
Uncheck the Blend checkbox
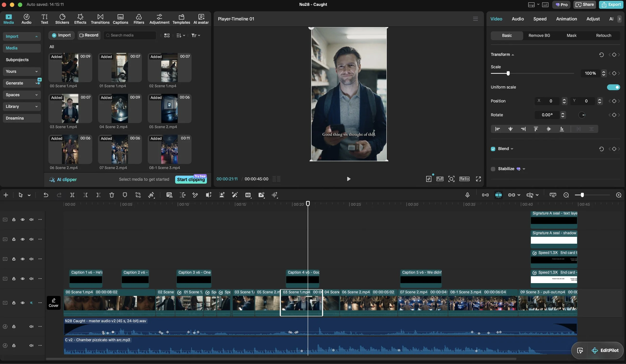coord(493,149)
